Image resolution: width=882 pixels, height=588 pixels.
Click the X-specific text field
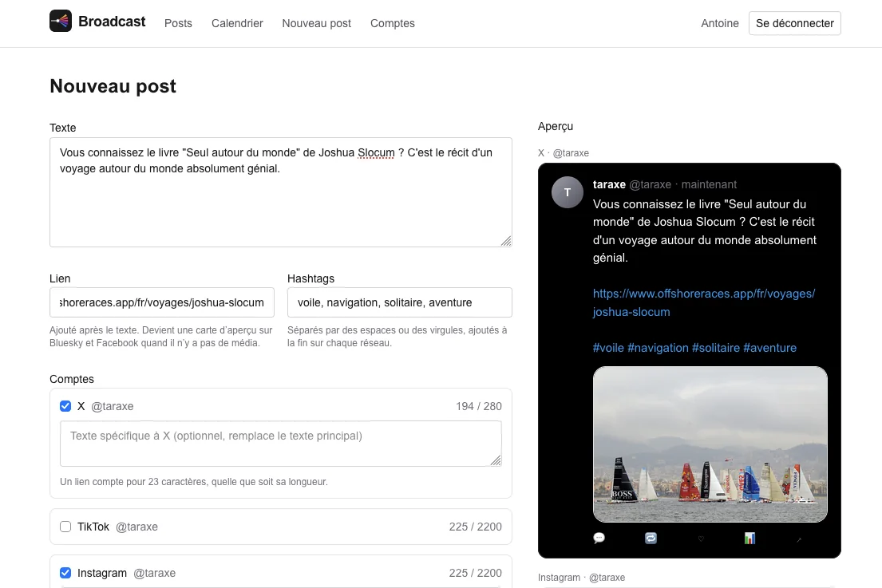[281, 444]
